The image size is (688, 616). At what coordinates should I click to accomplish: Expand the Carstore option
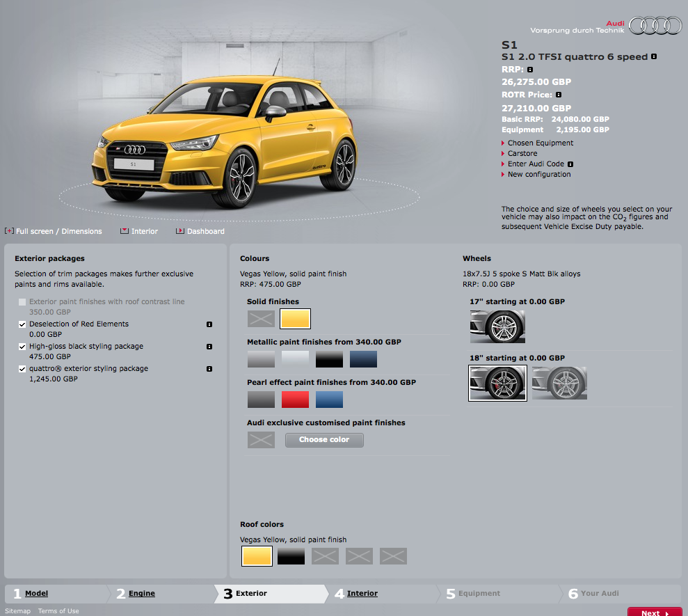(522, 153)
